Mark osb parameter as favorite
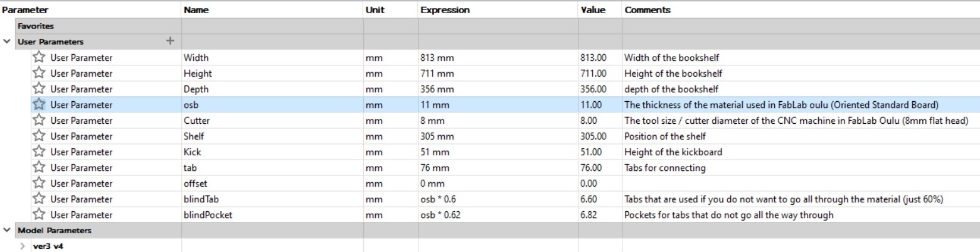The width and height of the screenshot is (980, 252). (x=40, y=105)
